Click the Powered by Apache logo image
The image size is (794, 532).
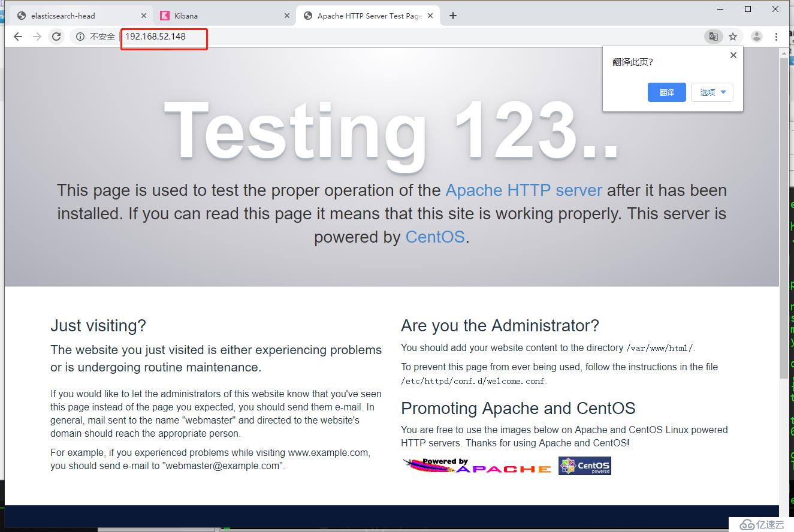477,466
